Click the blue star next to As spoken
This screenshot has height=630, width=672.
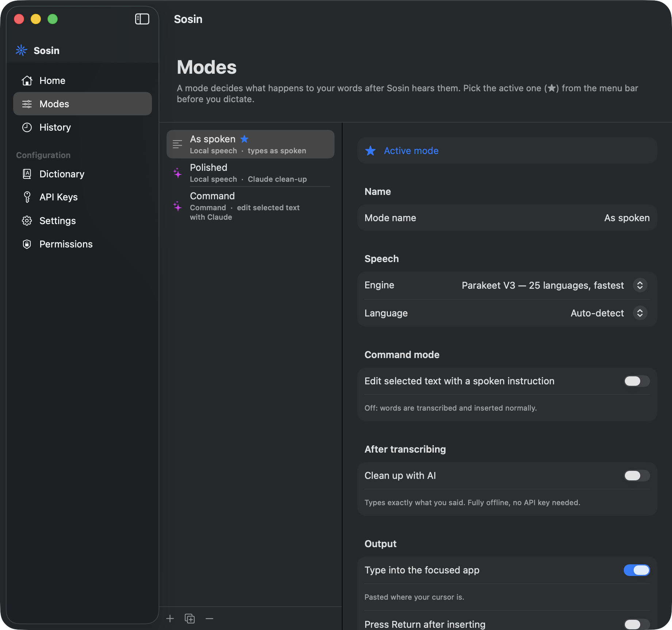coord(245,139)
